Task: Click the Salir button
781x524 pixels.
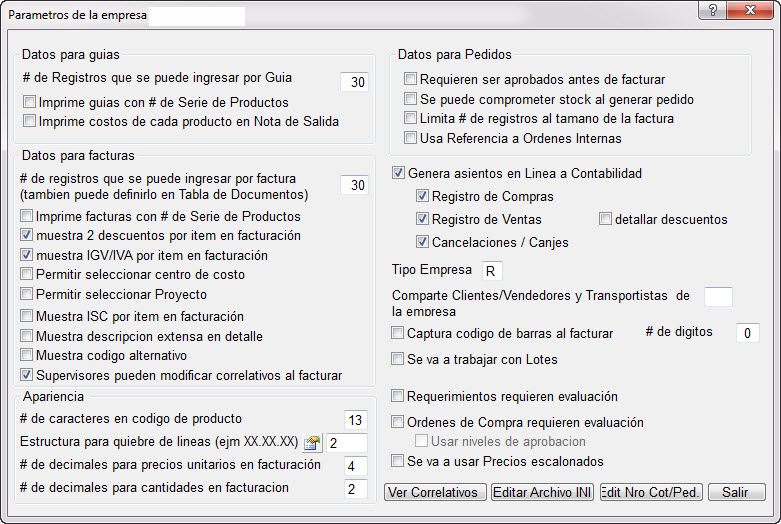Action: click(x=735, y=492)
